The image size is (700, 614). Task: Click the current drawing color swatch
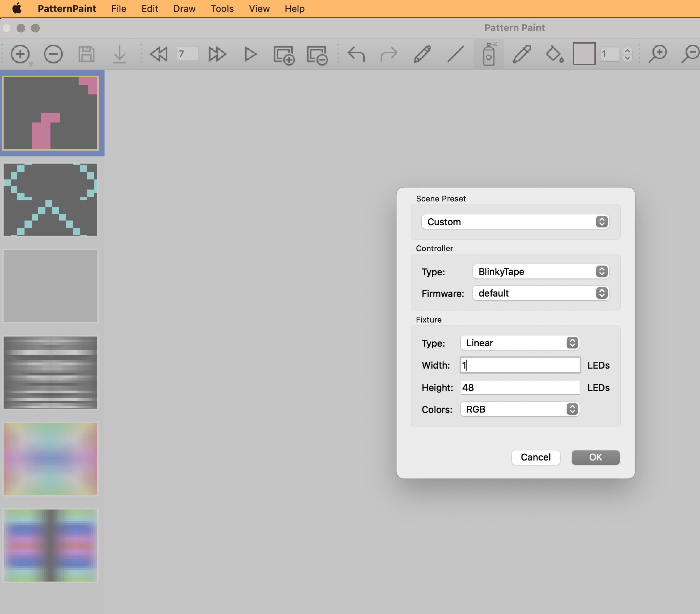(x=584, y=54)
